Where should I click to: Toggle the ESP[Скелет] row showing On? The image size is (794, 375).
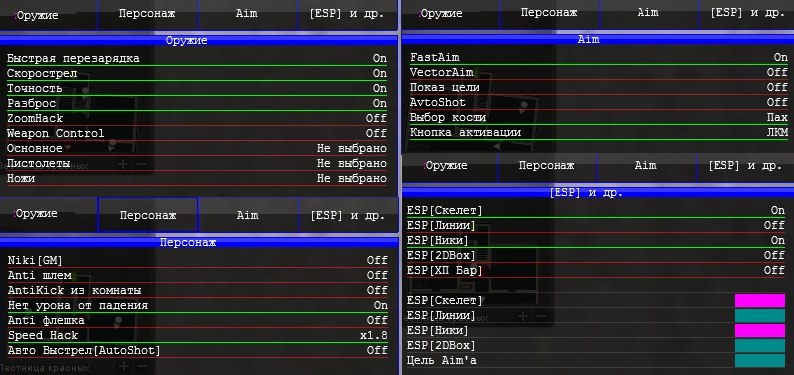596,211
